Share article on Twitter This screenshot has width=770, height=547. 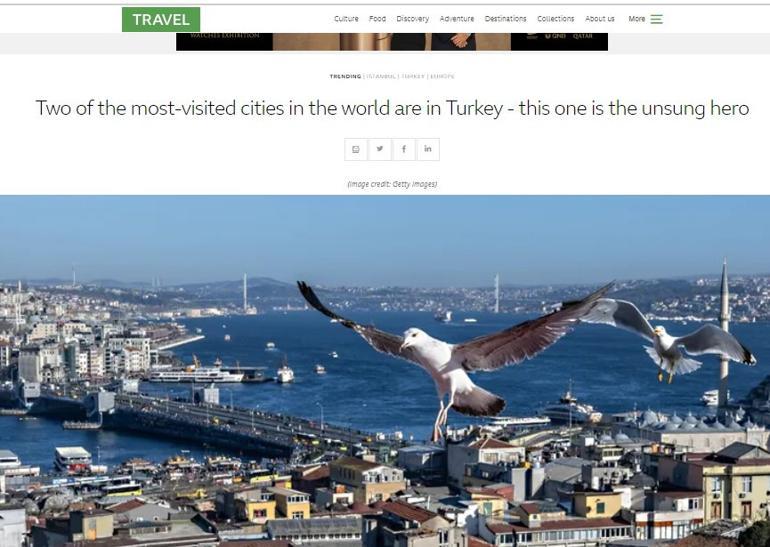(x=380, y=149)
